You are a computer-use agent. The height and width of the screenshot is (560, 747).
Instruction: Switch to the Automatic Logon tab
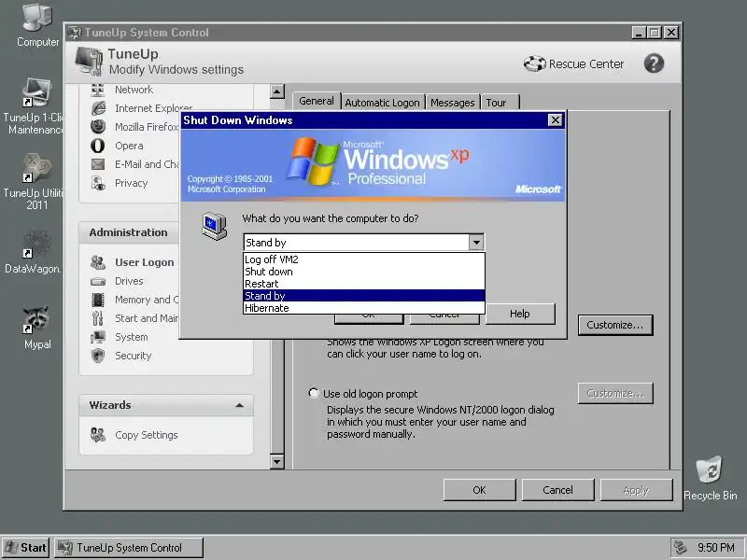pos(382,103)
